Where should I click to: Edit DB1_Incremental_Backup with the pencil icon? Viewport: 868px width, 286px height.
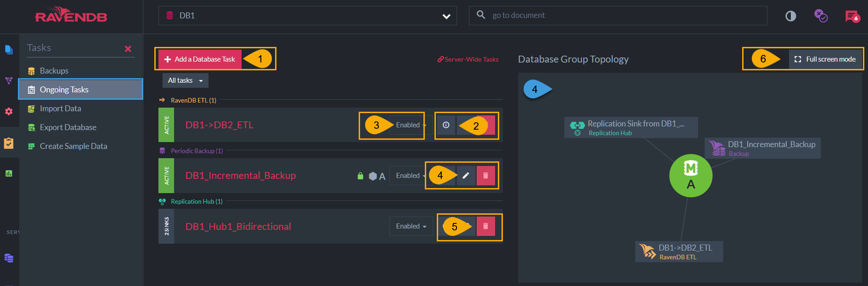pyautogui.click(x=466, y=176)
